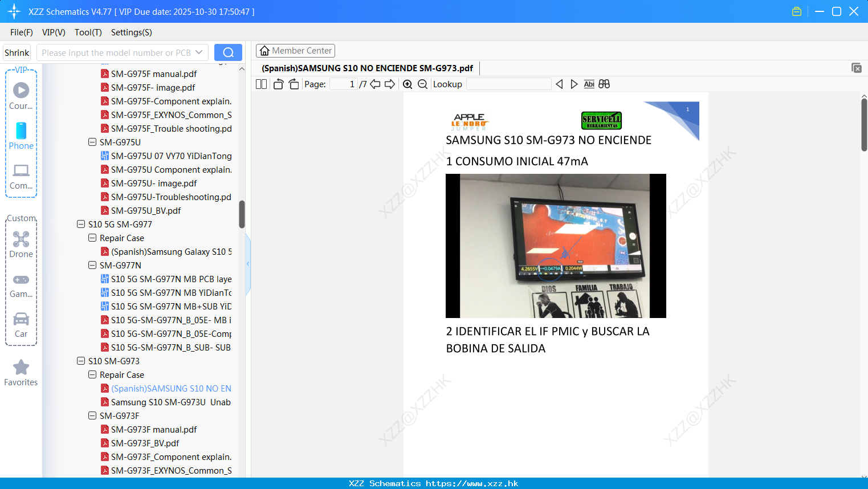Find previous lookup match
Image resolution: width=868 pixels, height=489 pixels.
pyautogui.click(x=559, y=84)
